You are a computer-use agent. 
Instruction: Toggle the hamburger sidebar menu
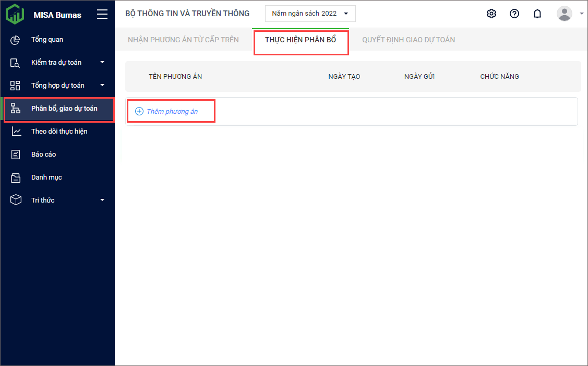tap(102, 15)
